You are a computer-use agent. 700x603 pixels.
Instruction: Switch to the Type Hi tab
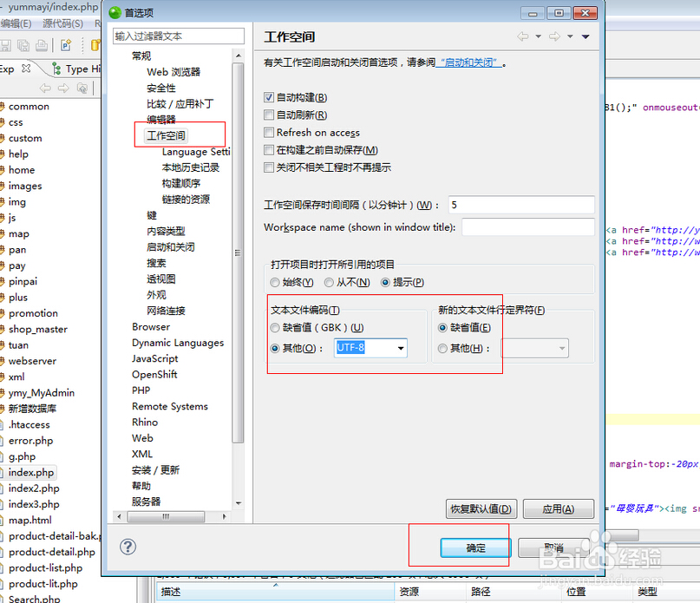point(82,68)
